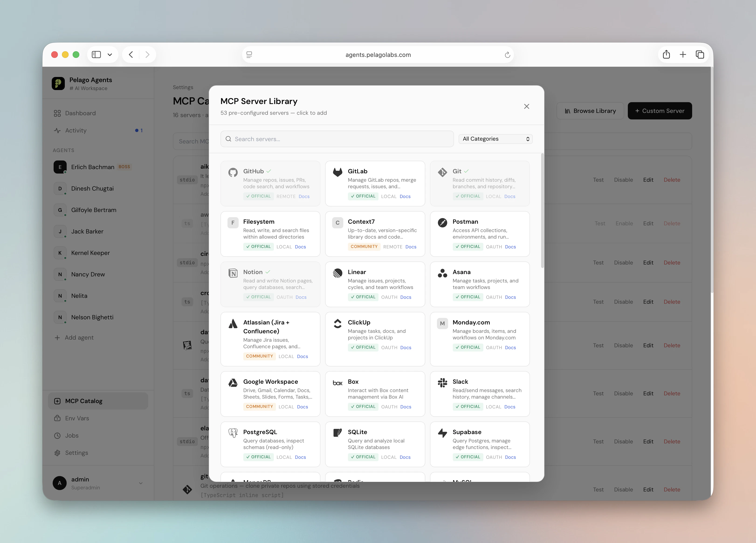Select agent Nelson Bighetti
The height and width of the screenshot is (543, 756).
(x=98, y=317)
